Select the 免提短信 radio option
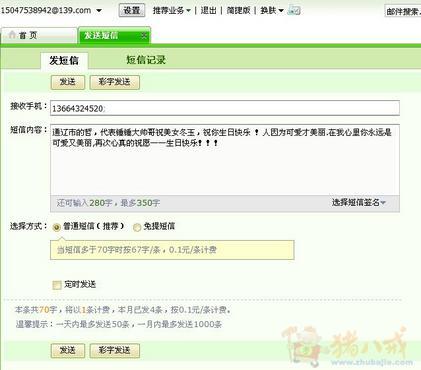Screen dimensions: 421x370 coord(137,227)
